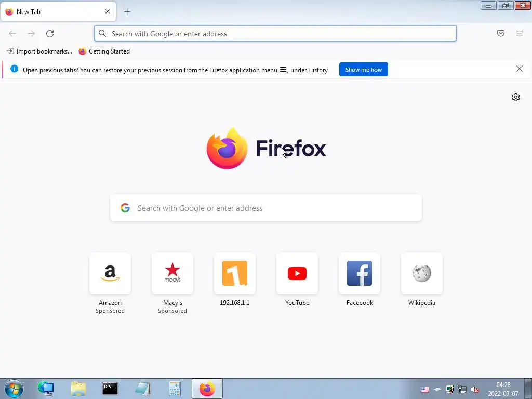Click Firefox taskbar button
Viewport: 532px width, 399px height.
[x=207, y=389]
